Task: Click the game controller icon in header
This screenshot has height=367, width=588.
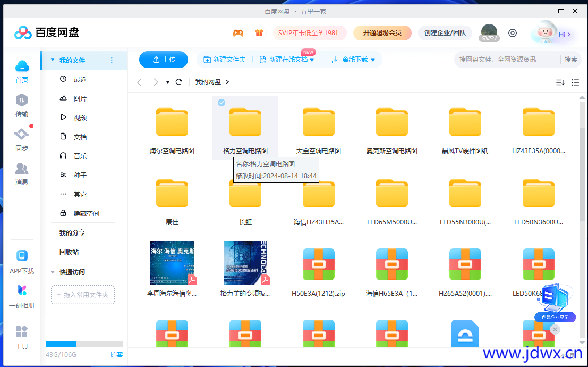Action: (238, 33)
